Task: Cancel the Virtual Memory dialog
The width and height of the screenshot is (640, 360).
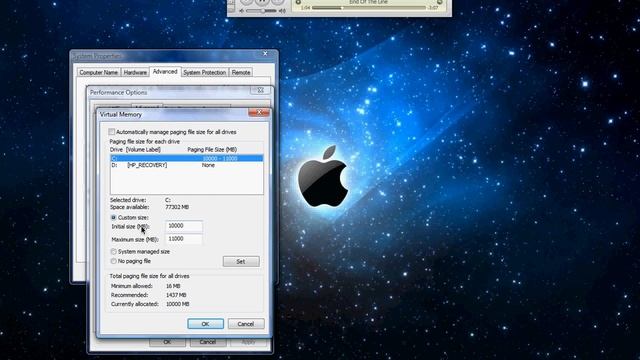Action: tap(246, 324)
